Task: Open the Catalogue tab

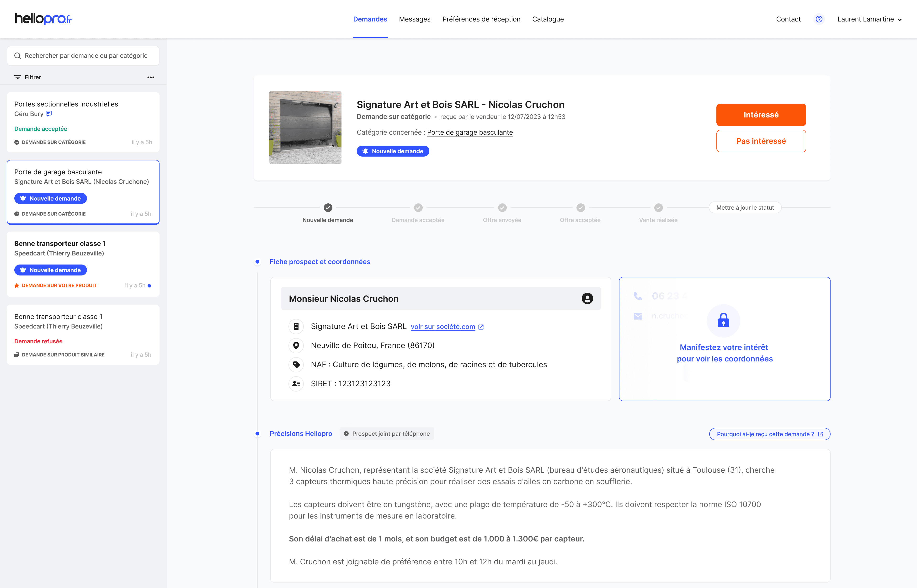Action: [x=548, y=19]
